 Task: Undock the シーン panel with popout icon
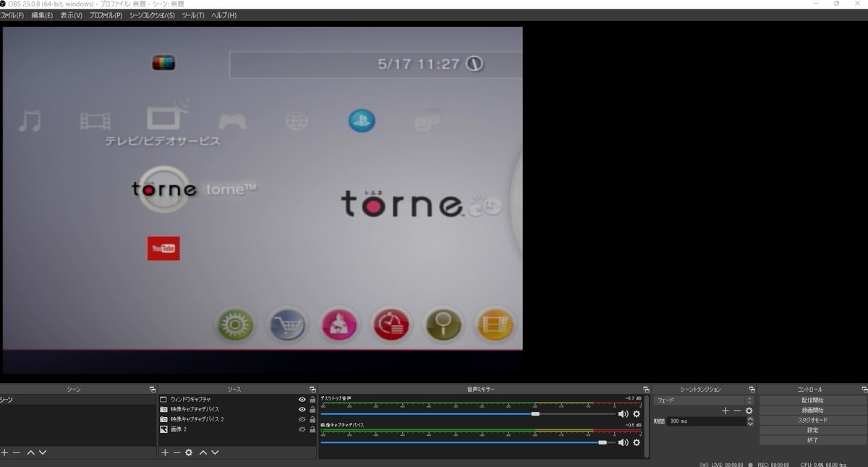[x=152, y=390]
